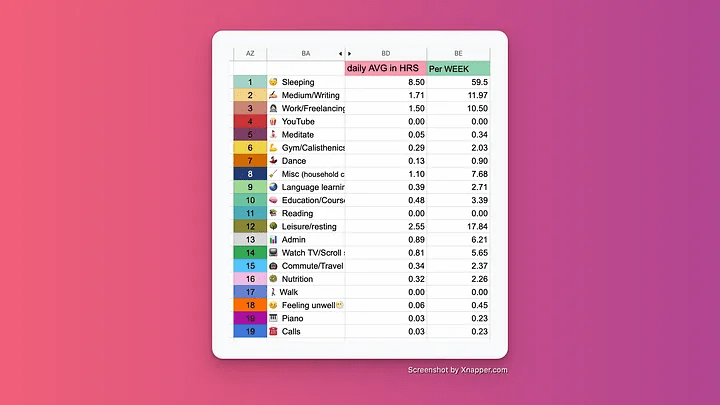Screen dimensions: 720x405
Task: Expand hidden columns with right arrow
Action: 350,53
